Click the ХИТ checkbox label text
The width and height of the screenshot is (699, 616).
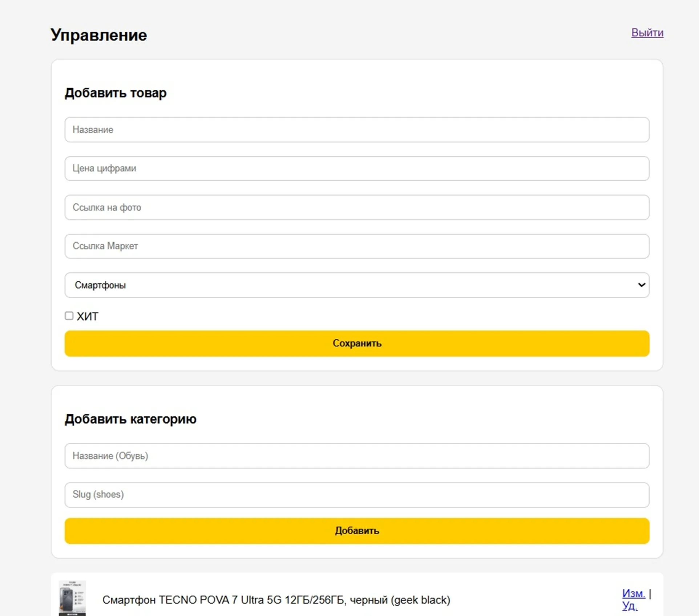coord(88,317)
